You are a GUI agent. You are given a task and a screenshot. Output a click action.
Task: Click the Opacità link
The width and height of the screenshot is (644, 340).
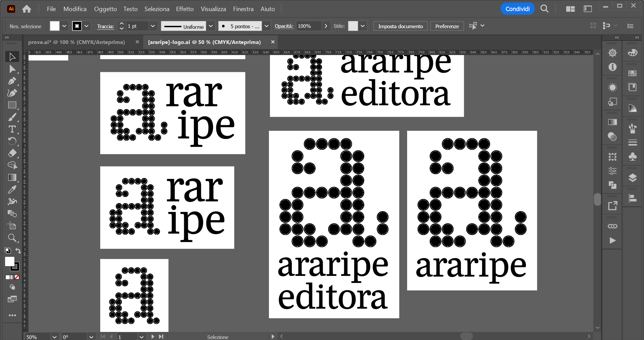tap(284, 26)
